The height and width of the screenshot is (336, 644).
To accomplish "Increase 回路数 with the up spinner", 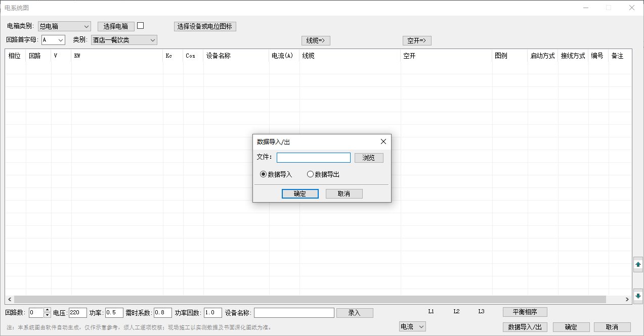I will pyautogui.click(x=48, y=310).
